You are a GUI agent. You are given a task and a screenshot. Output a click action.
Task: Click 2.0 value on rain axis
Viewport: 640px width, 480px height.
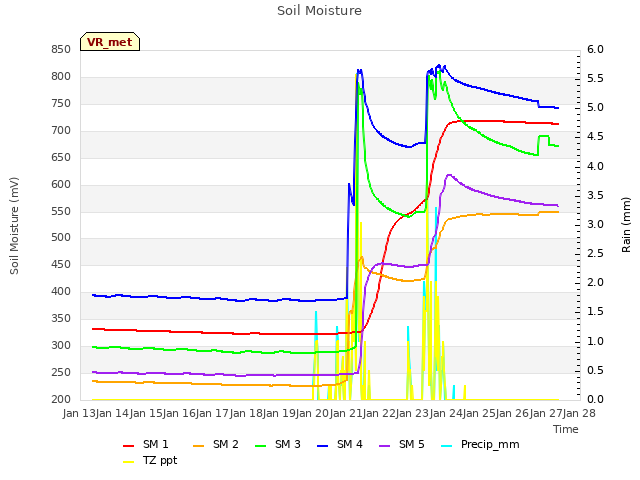pyautogui.click(x=595, y=283)
